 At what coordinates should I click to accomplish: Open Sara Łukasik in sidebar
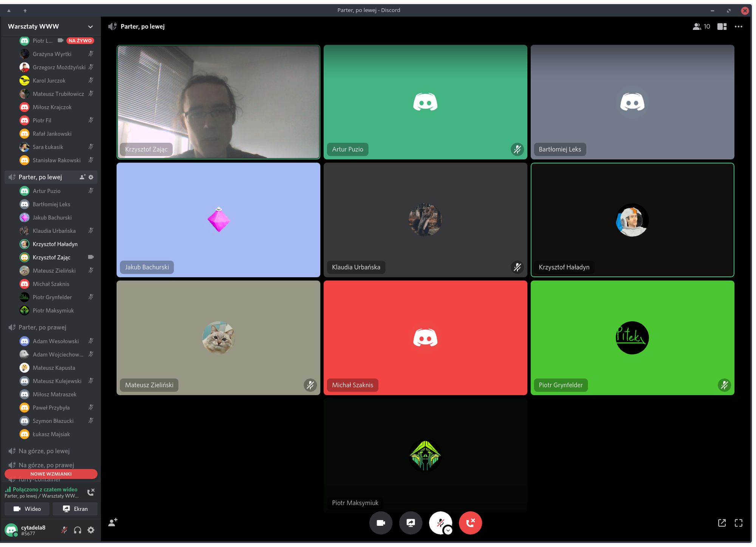coord(57,147)
